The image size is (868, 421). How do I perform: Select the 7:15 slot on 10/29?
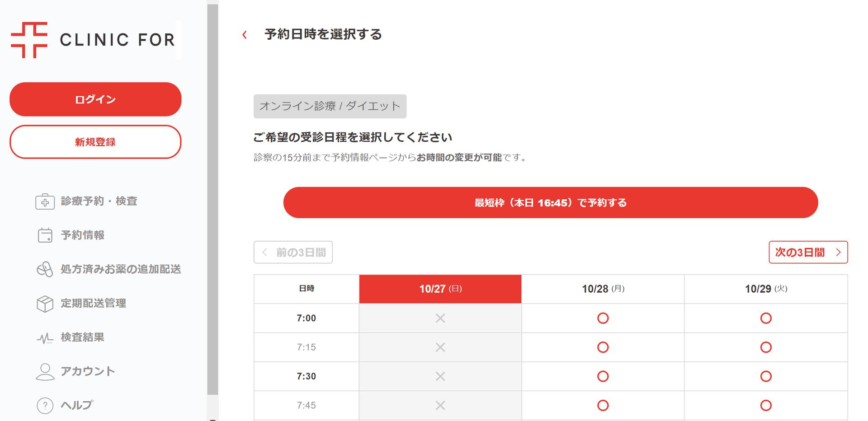coord(765,347)
